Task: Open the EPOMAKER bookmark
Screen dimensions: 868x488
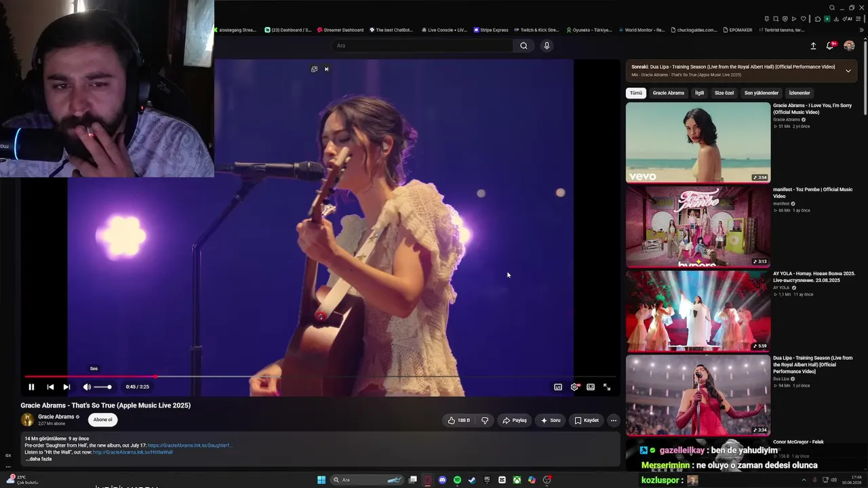Action: pyautogui.click(x=738, y=30)
